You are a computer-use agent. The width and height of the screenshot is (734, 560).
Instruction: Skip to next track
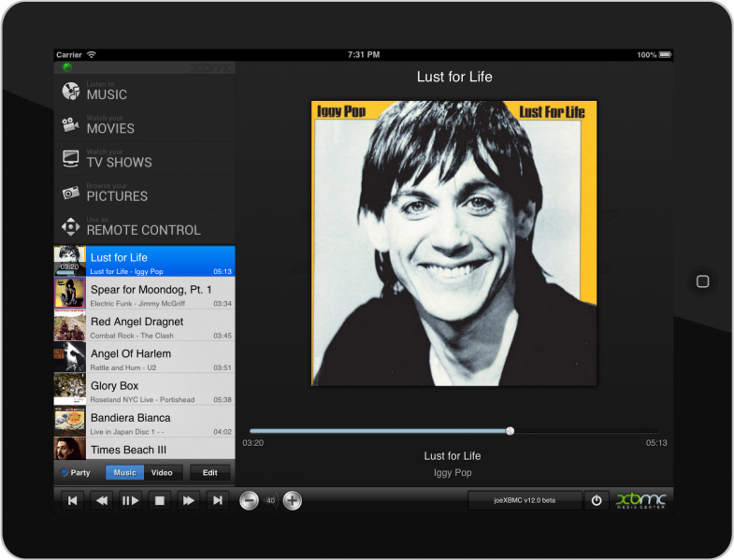218,500
